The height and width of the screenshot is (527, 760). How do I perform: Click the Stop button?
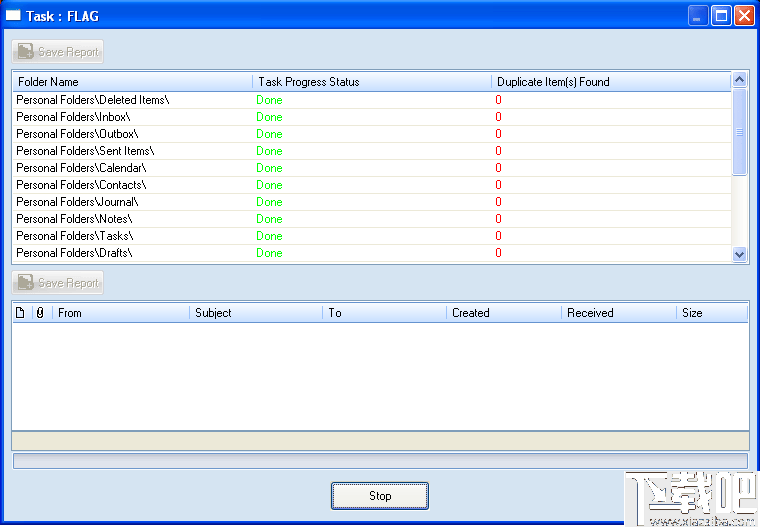pyautogui.click(x=380, y=495)
